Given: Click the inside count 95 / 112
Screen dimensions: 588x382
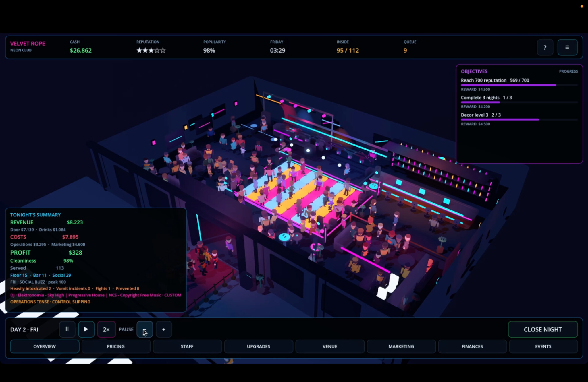Looking at the screenshot, I should 348,51.
